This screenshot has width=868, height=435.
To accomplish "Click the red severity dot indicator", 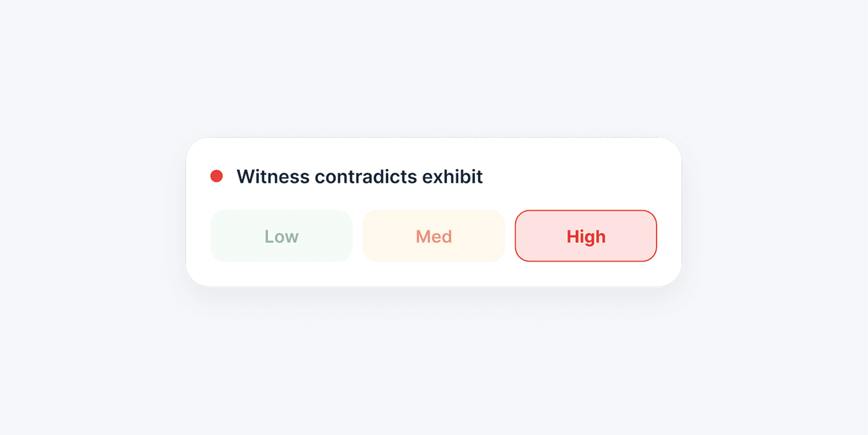I will pos(217,176).
